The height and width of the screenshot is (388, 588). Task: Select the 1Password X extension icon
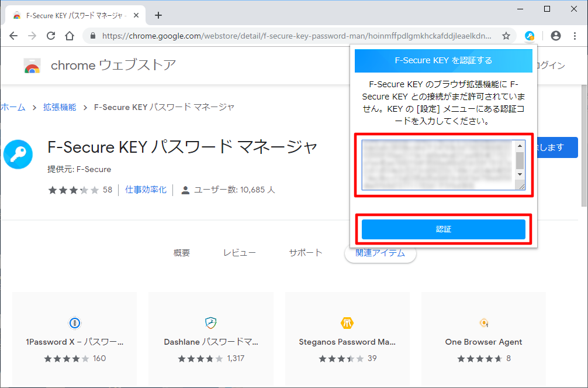[74, 322]
